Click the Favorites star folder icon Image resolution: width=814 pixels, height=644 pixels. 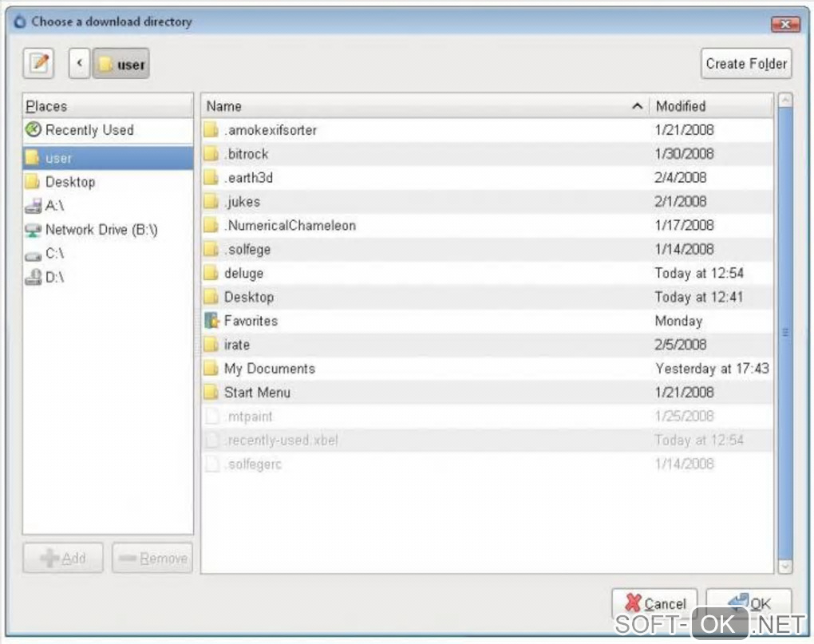click(x=211, y=321)
